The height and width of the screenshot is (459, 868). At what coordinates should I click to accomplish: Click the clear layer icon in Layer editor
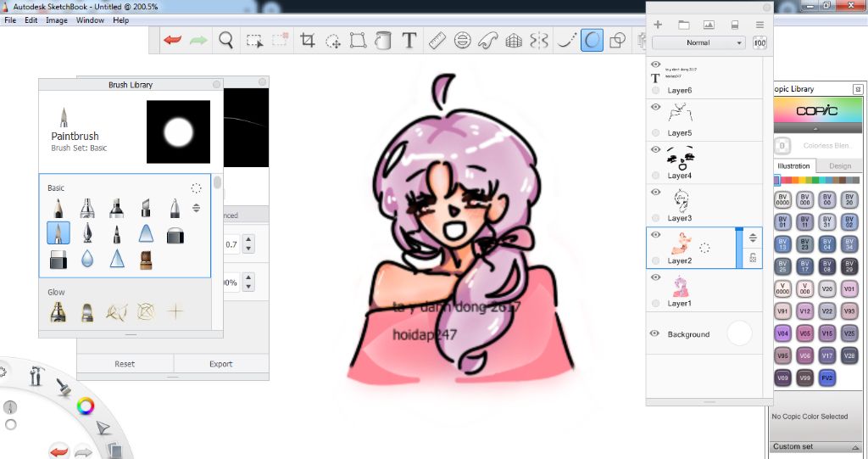pos(735,25)
